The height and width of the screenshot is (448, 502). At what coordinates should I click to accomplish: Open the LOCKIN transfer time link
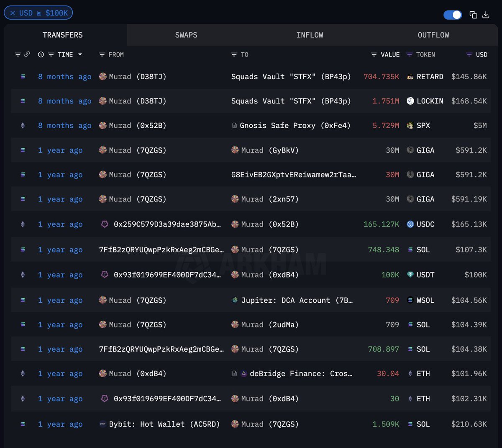(65, 101)
